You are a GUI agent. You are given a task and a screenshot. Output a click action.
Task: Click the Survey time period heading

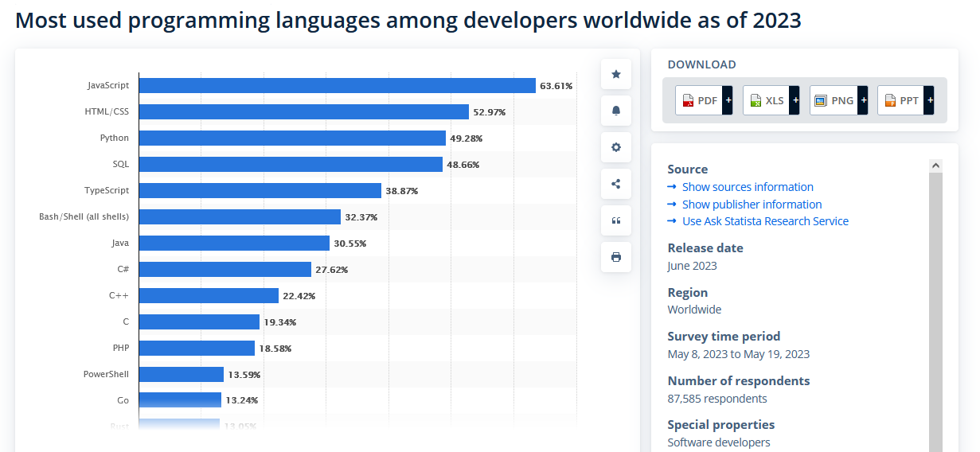click(724, 336)
